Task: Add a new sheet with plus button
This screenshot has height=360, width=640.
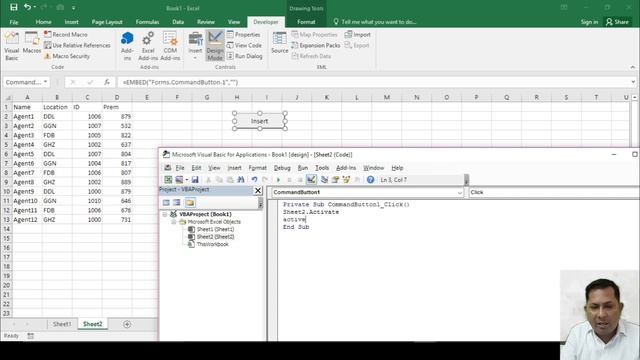Action: pos(127,324)
